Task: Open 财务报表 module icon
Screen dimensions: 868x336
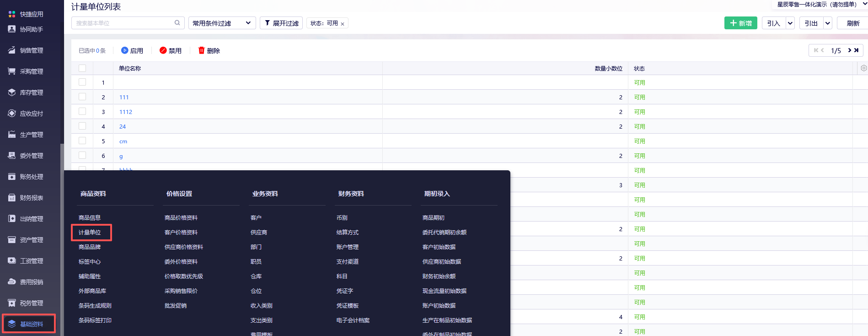Action: pyautogui.click(x=12, y=197)
